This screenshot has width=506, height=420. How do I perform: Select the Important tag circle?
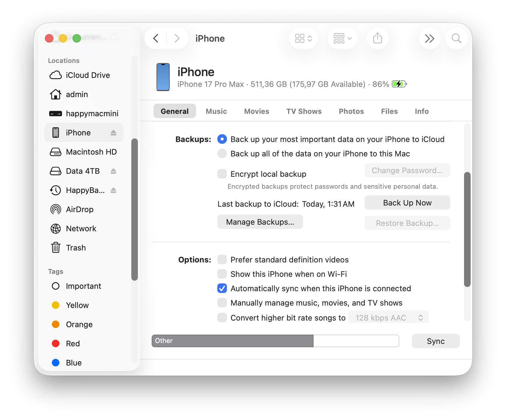click(55, 286)
